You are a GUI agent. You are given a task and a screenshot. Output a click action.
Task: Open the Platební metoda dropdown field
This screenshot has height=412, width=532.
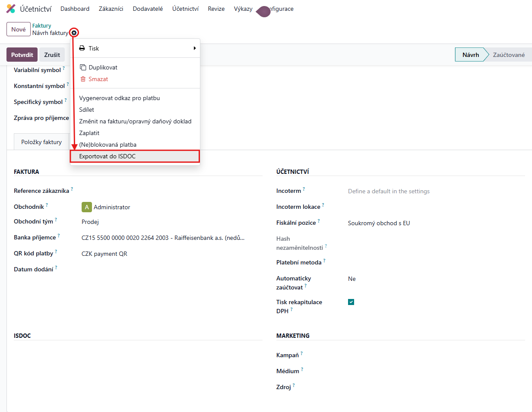[x=437, y=262]
